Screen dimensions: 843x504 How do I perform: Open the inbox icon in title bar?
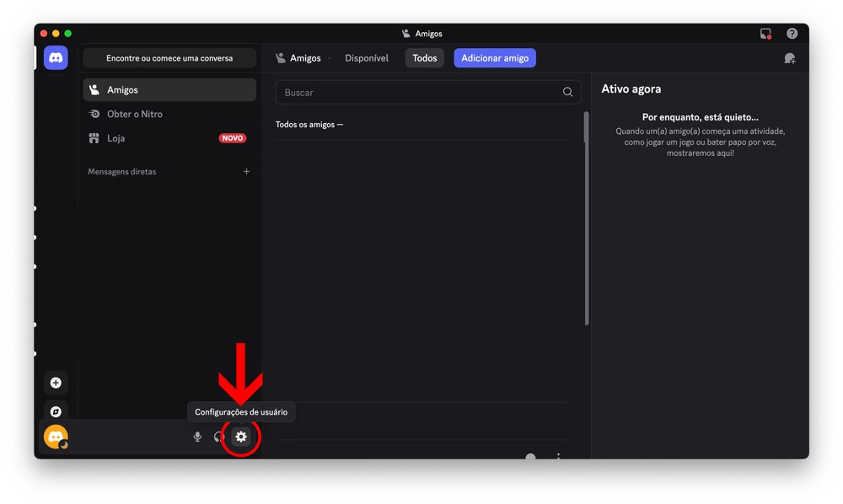click(x=765, y=34)
